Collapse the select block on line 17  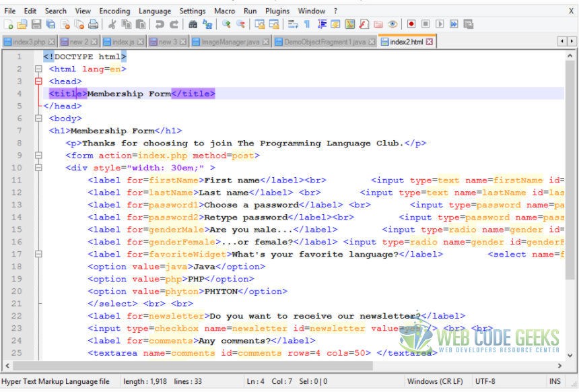pyautogui.click(x=38, y=254)
